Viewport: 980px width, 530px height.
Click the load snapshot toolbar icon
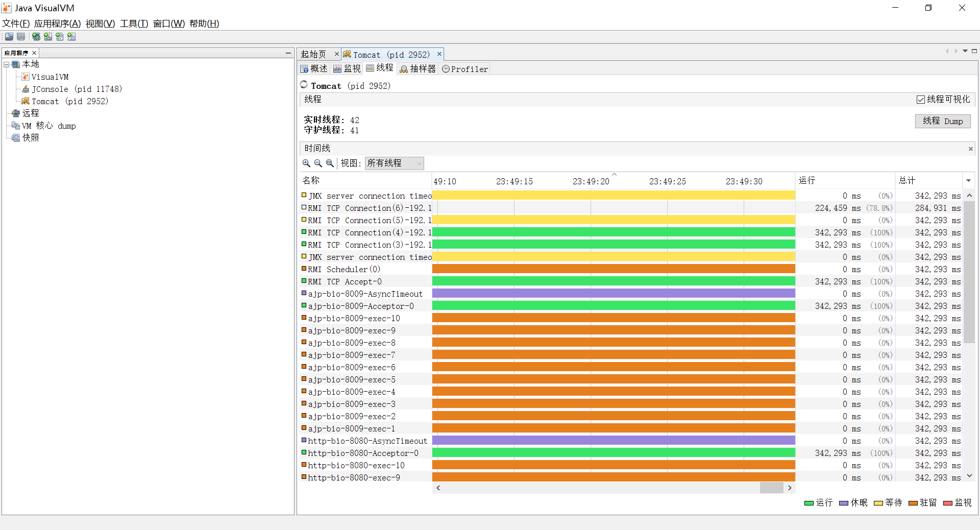pos(9,37)
